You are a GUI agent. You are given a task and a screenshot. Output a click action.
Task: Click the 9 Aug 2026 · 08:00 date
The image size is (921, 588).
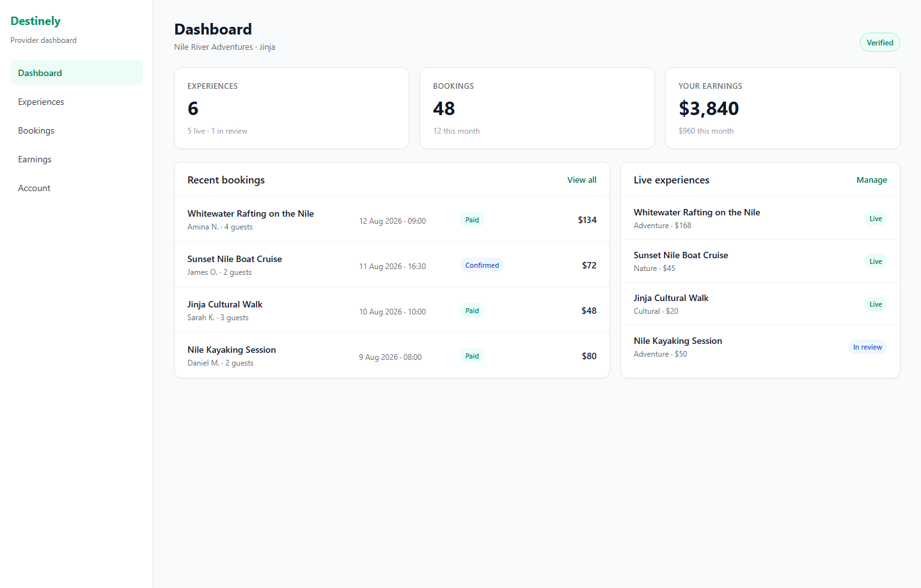(390, 357)
